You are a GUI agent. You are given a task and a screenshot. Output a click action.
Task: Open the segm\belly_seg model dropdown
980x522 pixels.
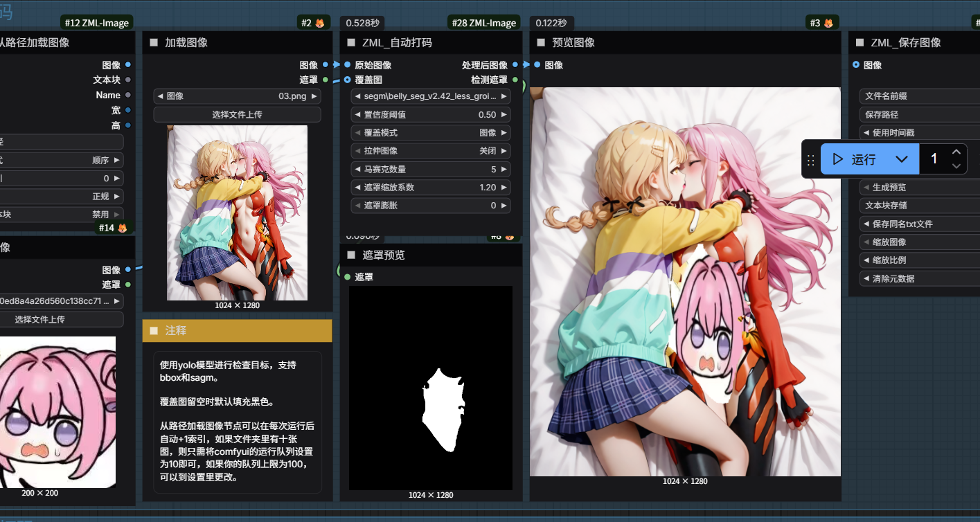pos(431,96)
